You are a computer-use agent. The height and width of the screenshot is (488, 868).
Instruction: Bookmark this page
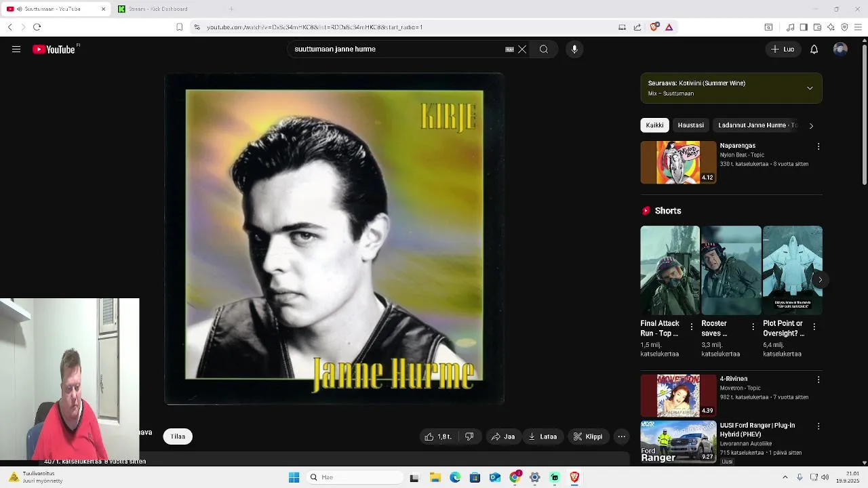[179, 27]
